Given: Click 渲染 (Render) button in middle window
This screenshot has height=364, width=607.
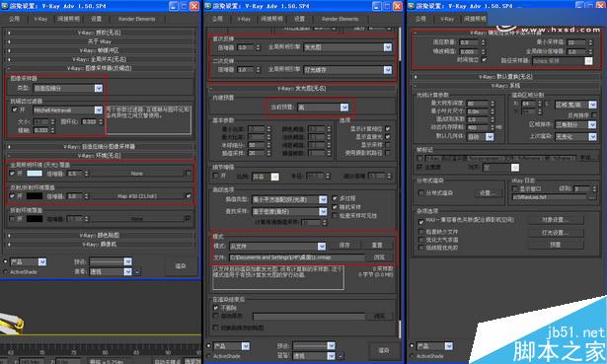Looking at the screenshot, I should click(x=384, y=350).
